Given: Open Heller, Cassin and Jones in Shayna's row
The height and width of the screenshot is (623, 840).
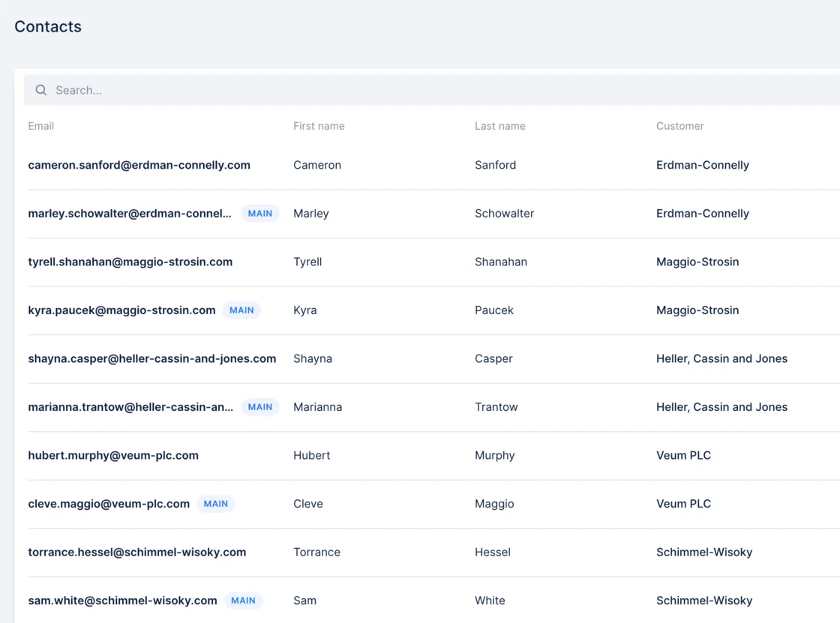Looking at the screenshot, I should point(721,358).
